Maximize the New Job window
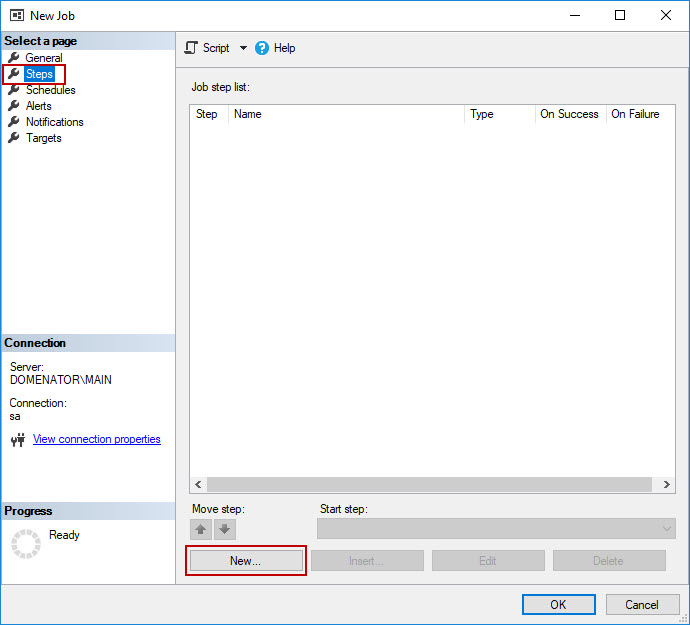Image resolution: width=690 pixels, height=625 pixels. [x=620, y=15]
